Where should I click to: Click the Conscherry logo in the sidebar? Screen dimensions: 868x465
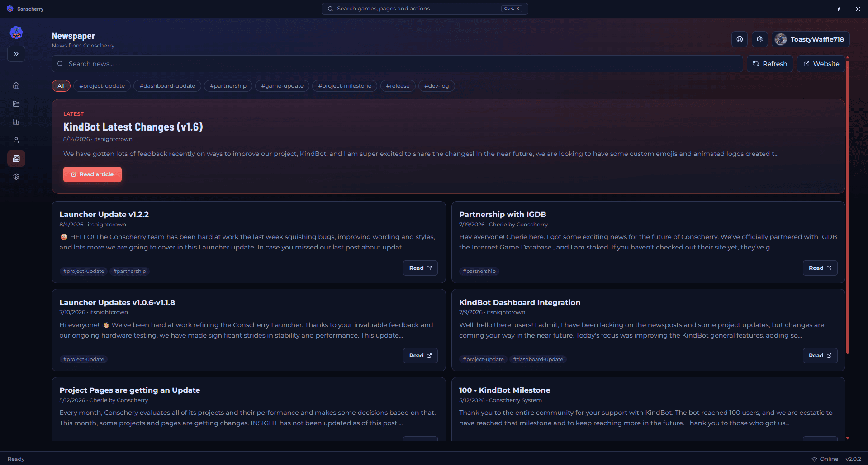[16, 33]
